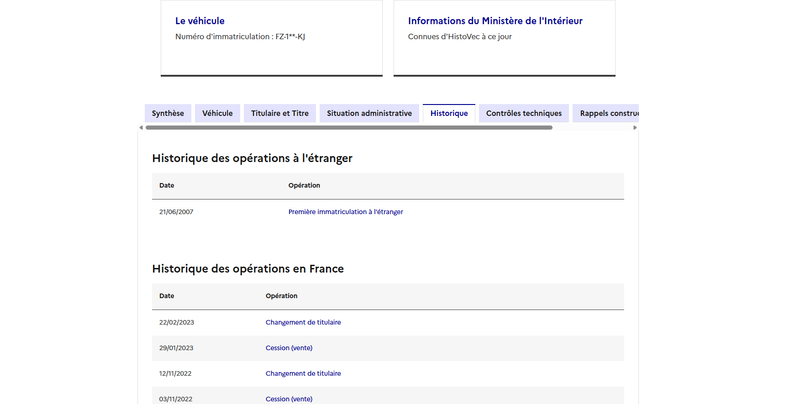Click the Le véhicule card heading
This screenshot has width=800, height=404.
(x=200, y=21)
